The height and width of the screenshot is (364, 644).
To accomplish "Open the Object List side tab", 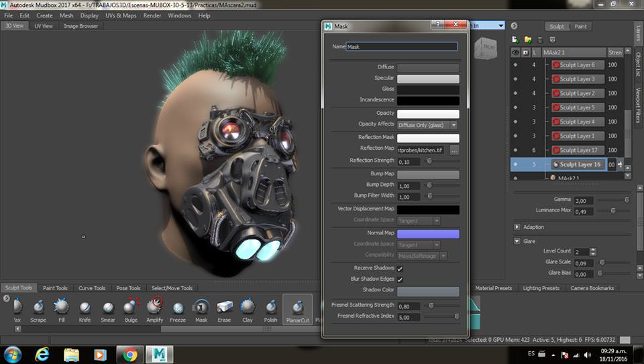I will (638, 64).
